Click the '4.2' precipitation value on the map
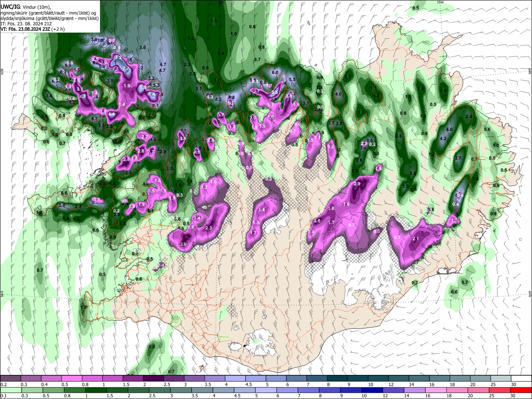This screenshot has width=532, height=399. (443, 138)
